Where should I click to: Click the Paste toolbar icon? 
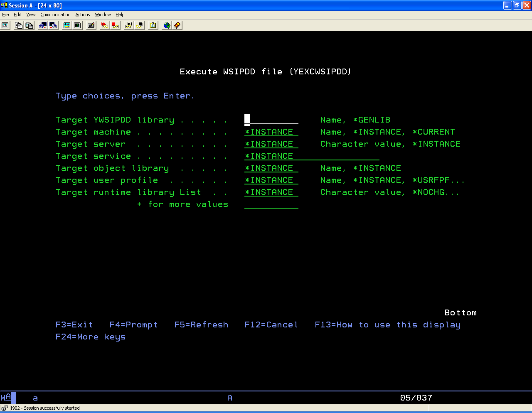(30, 25)
